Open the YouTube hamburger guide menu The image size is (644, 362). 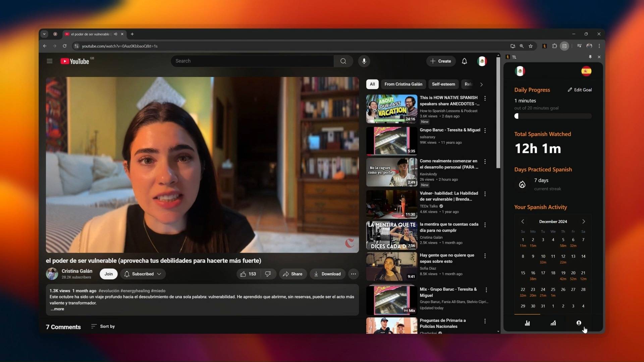(x=50, y=61)
